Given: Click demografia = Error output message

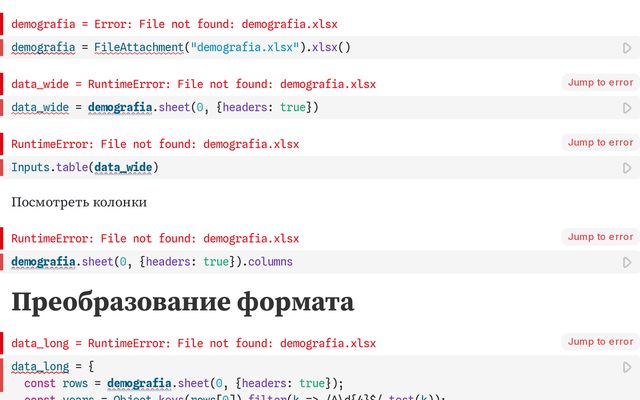Looking at the screenshot, I should pyautogui.click(x=174, y=24).
